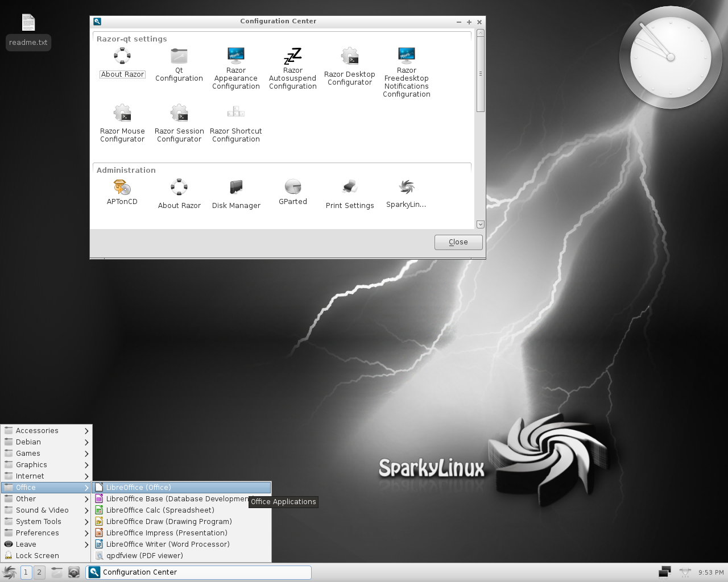Open the Preferences menu category
The height and width of the screenshot is (582, 728).
(x=46, y=533)
